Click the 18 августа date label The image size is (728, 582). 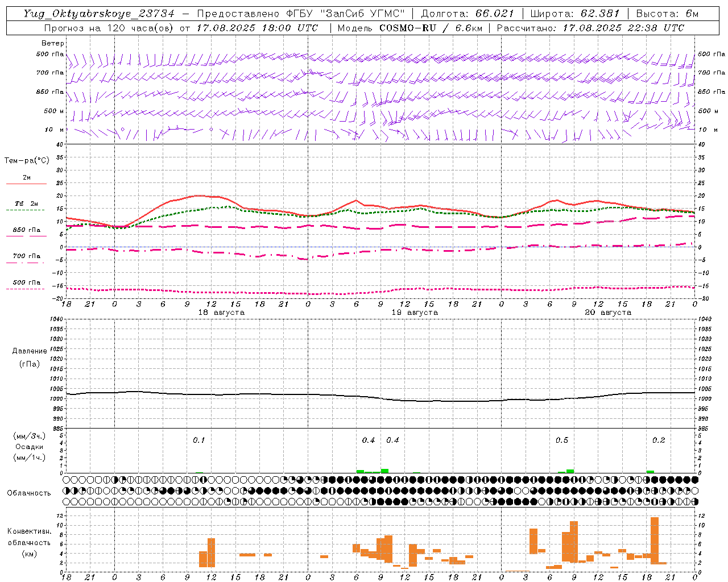[x=221, y=313]
